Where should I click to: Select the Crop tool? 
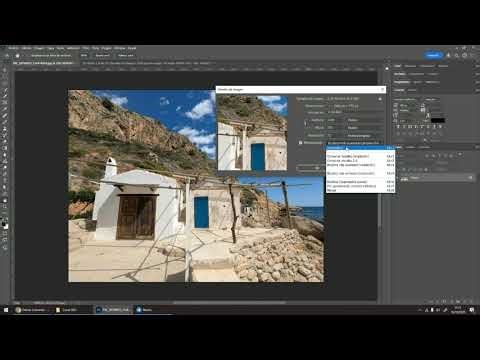(5, 96)
